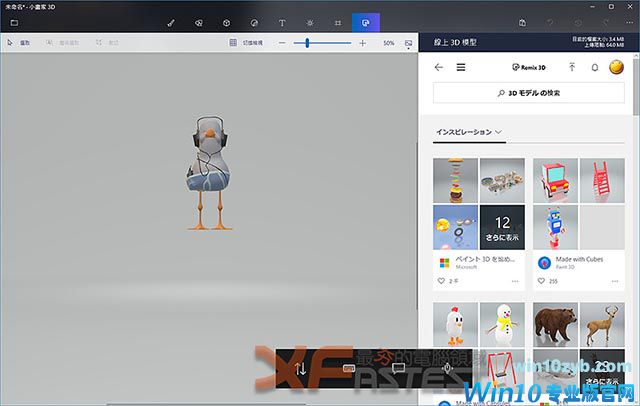
Task: Open the red ladder model thumbnail
Action: [602, 180]
